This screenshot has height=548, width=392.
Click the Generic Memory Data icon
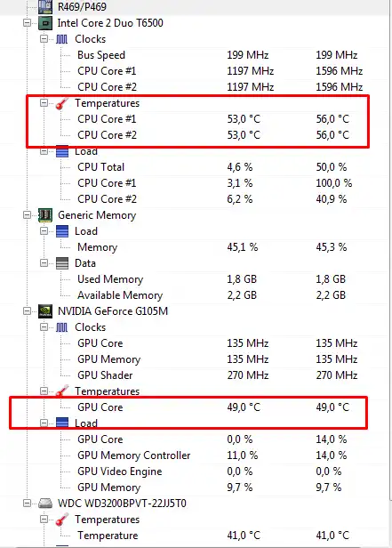coord(62,263)
